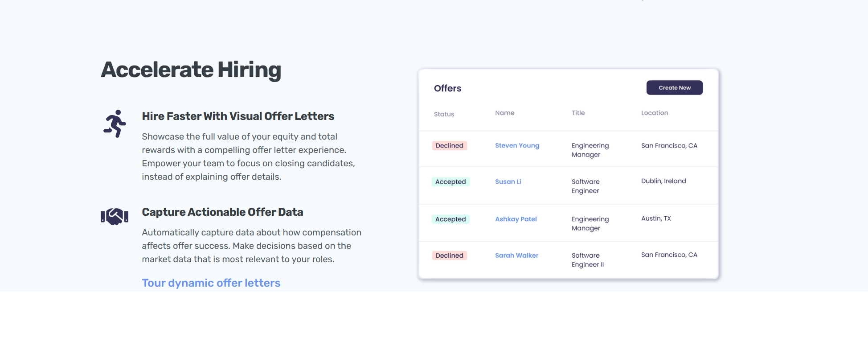Screen dimensions: 868x346
Task: View Sarah Walker's offer details
Action: [x=516, y=255]
